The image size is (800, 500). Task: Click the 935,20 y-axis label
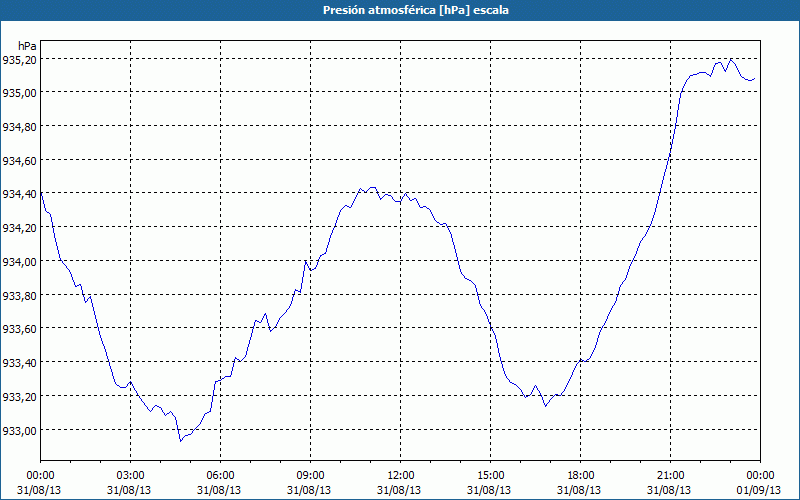tap(19, 60)
